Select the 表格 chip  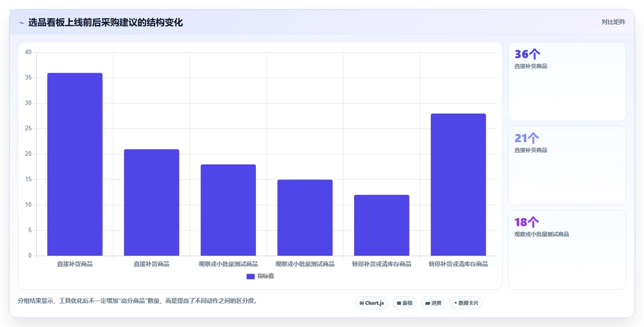tap(404, 303)
